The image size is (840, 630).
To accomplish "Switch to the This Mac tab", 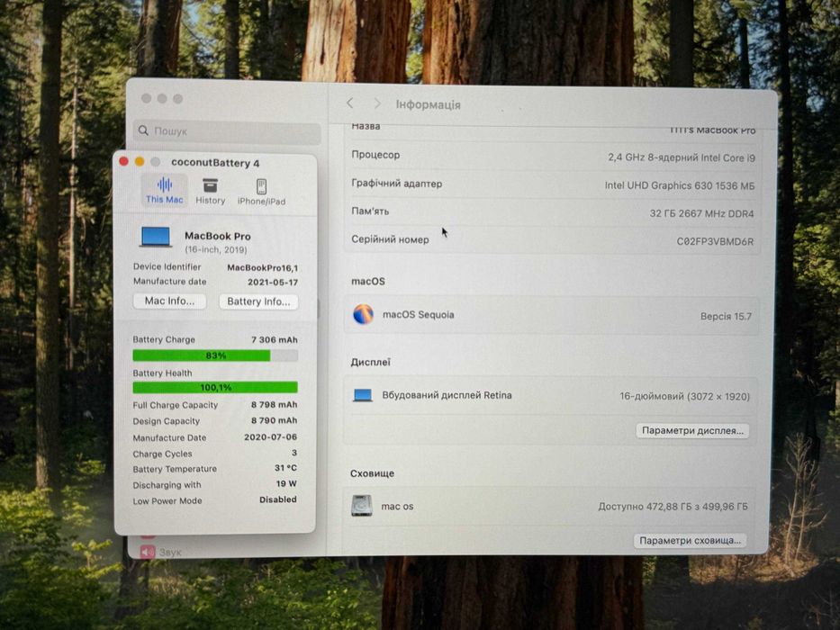I will click(x=165, y=191).
